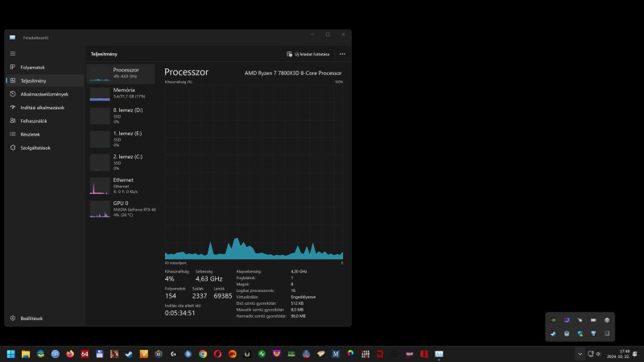Open volume icon in system tray

598,354
